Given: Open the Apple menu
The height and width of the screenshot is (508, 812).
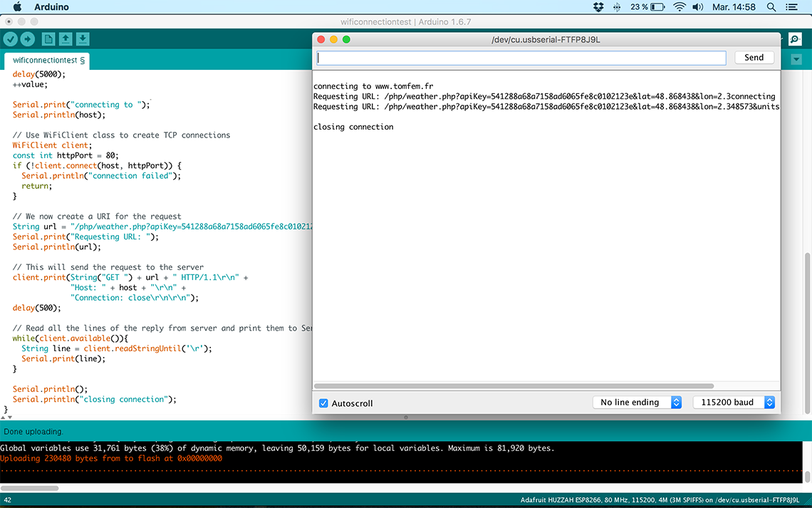Looking at the screenshot, I should point(17,6).
